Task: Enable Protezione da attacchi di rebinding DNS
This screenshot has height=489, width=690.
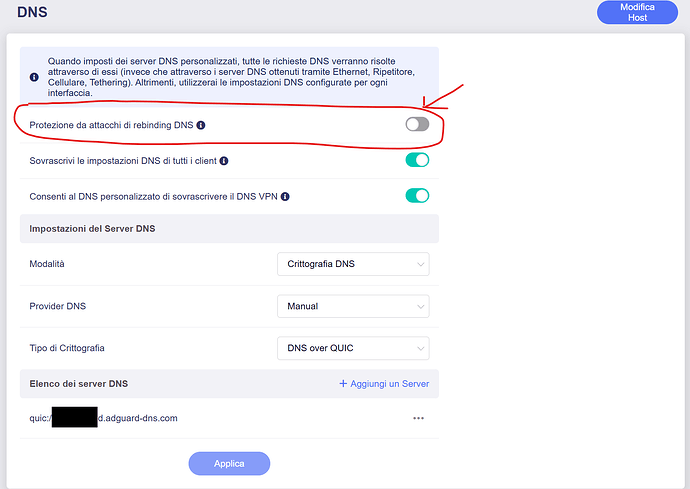Action: tap(417, 124)
